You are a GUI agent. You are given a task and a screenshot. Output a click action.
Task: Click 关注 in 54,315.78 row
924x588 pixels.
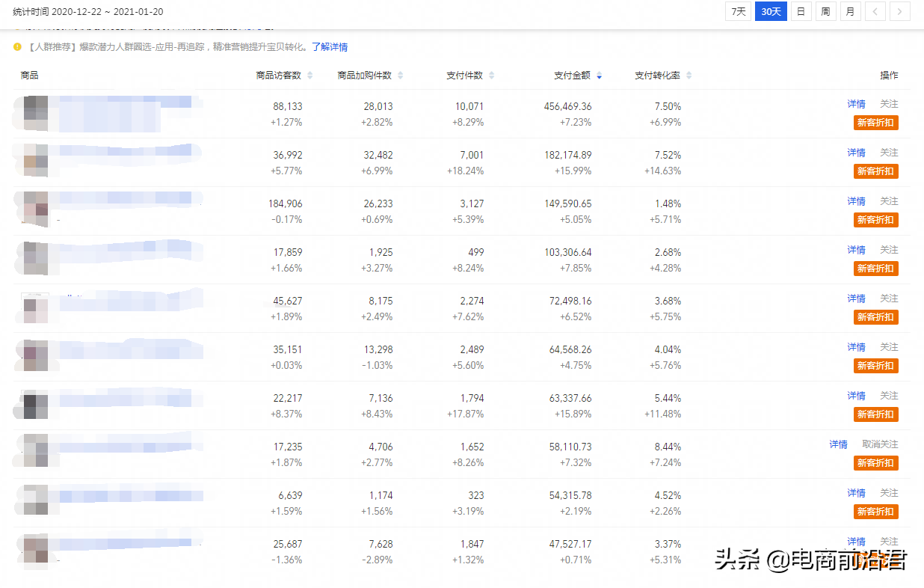(x=889, y=493)
